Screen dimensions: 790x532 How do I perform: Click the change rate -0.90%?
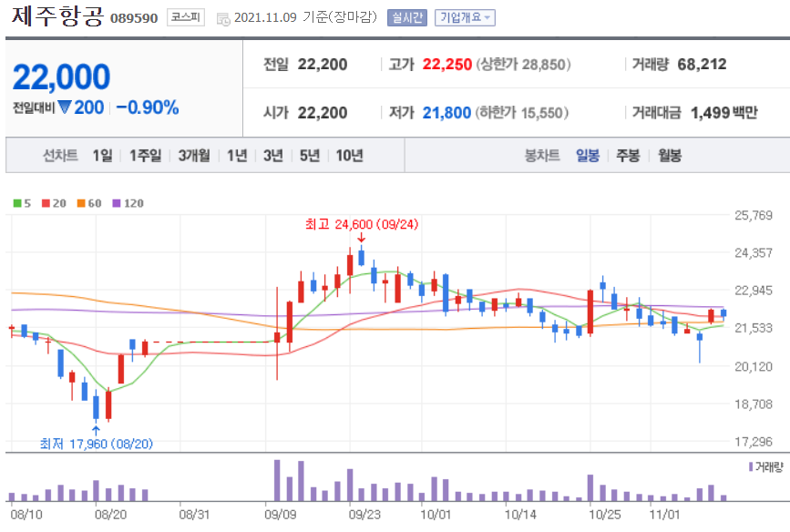click(x=147, y=107)
